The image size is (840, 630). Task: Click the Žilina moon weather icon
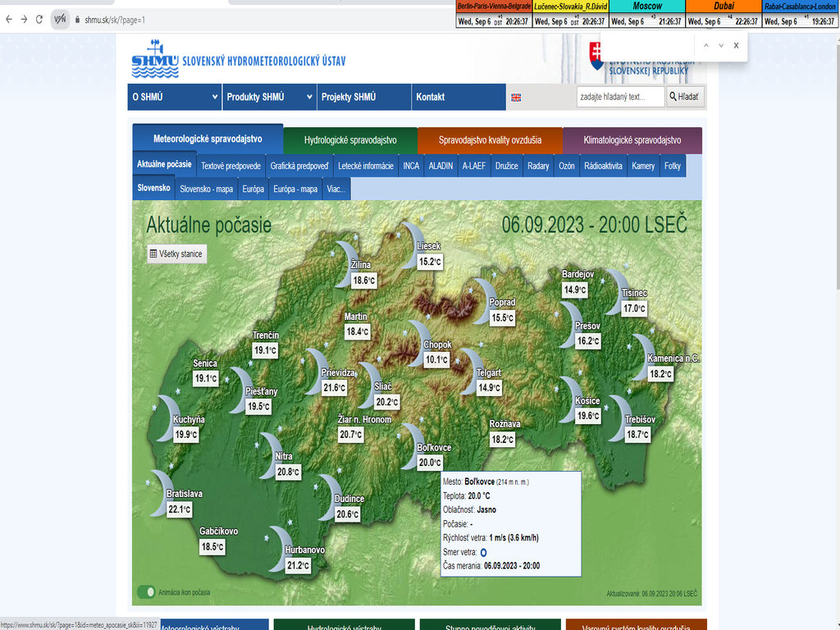pos(348,252)
